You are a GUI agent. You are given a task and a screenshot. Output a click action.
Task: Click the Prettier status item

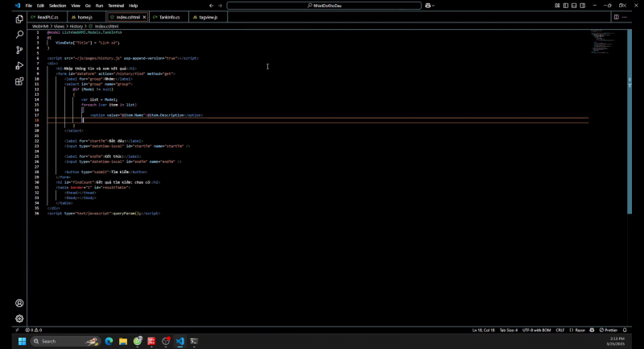(609, 330)
